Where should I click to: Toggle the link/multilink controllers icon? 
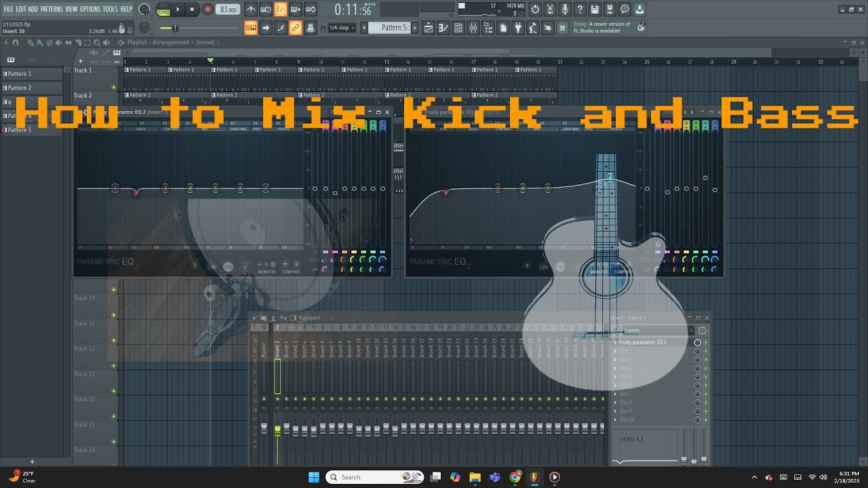[x=296, y=28]
